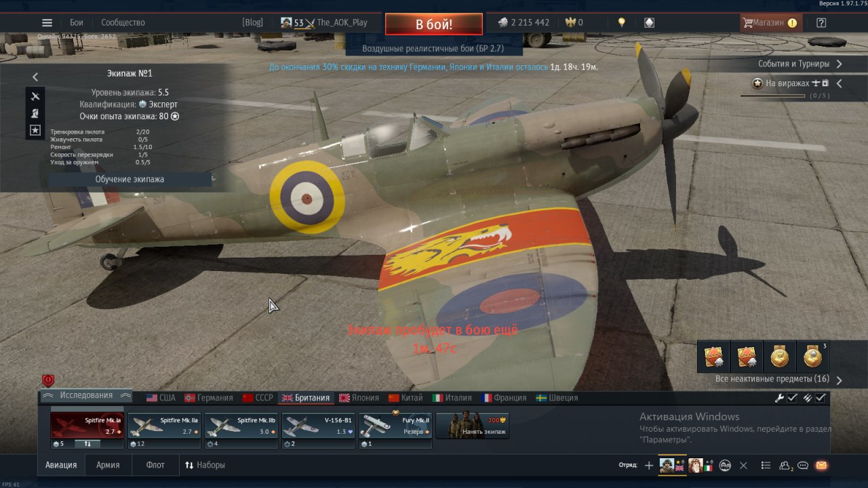
Task: Switch to Авиация tab
Action: pos(61,465)
